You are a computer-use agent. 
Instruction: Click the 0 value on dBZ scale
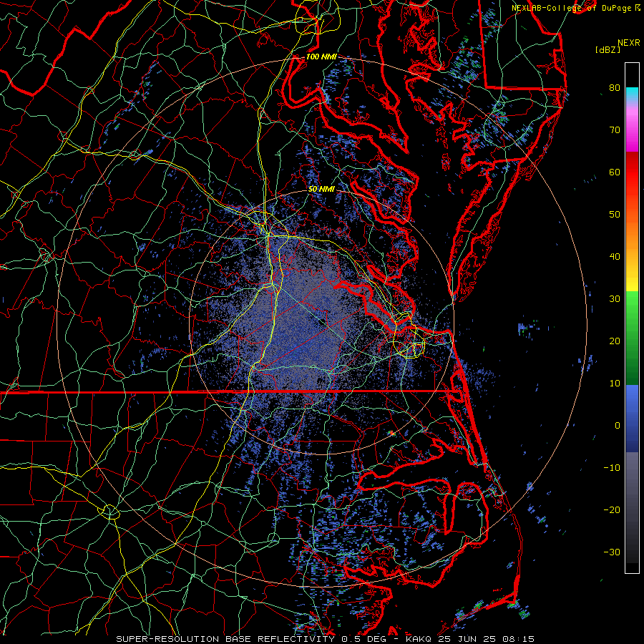point(618,426)
